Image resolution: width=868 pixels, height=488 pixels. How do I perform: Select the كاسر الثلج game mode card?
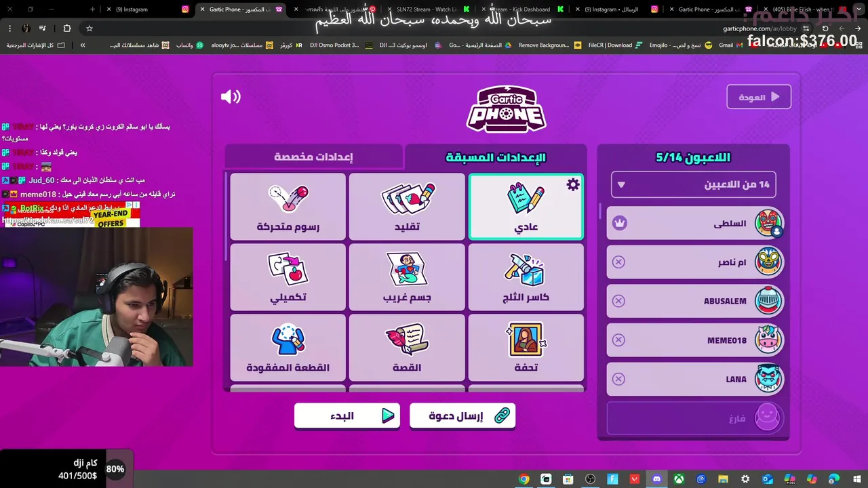click(526, 277)
